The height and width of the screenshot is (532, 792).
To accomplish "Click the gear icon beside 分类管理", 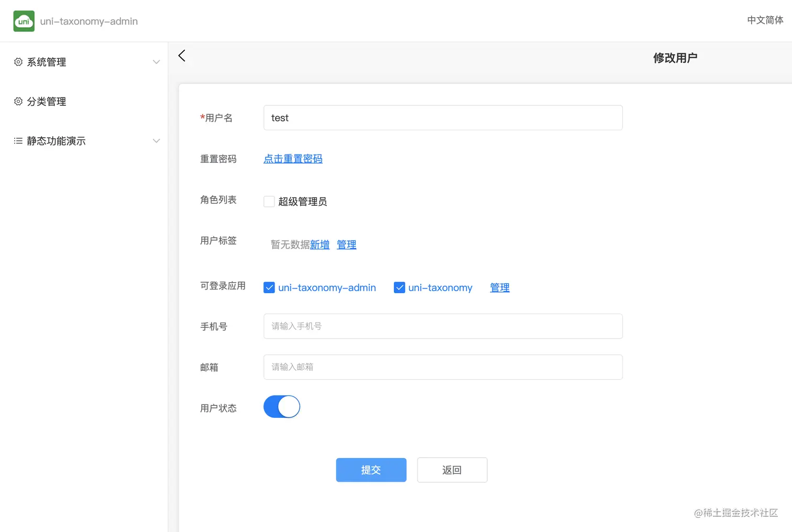I will 17,101.
